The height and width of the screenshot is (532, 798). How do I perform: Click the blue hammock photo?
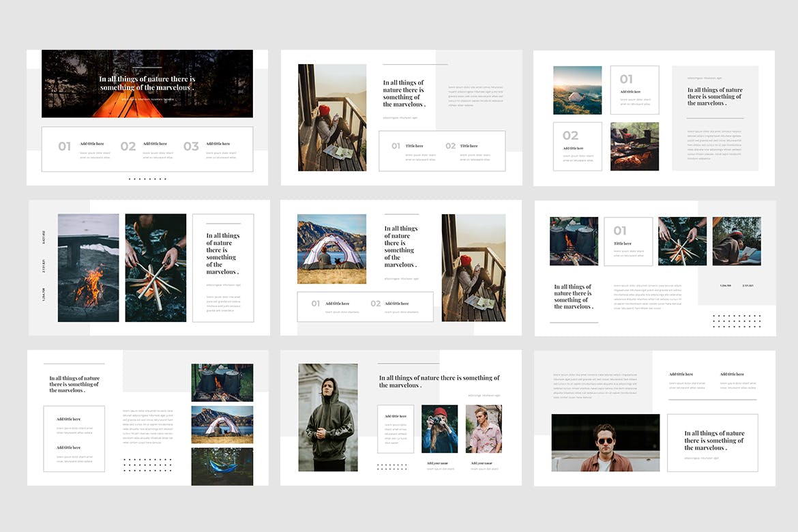222,466
